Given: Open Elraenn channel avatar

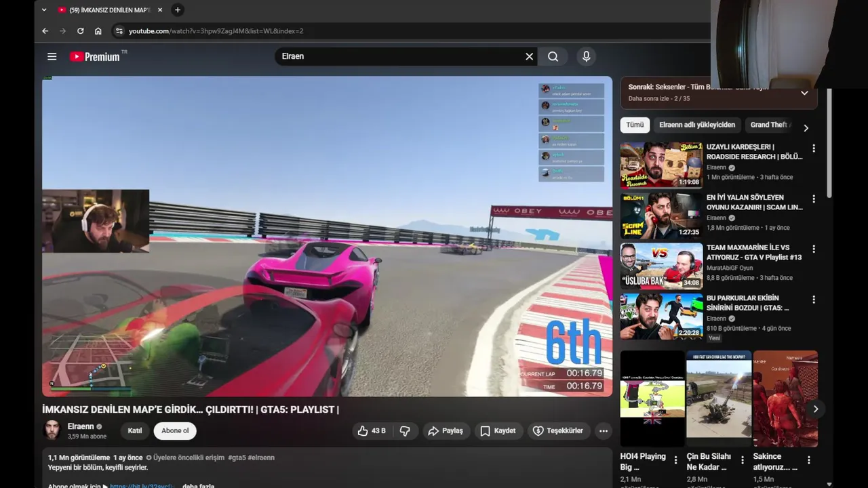Looking at the screenshot, I should click(x=52, y=430).
